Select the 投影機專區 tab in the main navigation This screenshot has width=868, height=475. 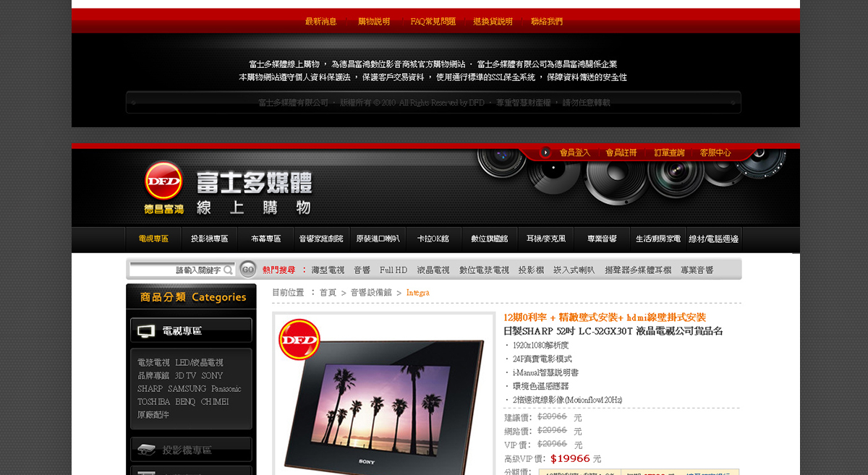point(210,239)
